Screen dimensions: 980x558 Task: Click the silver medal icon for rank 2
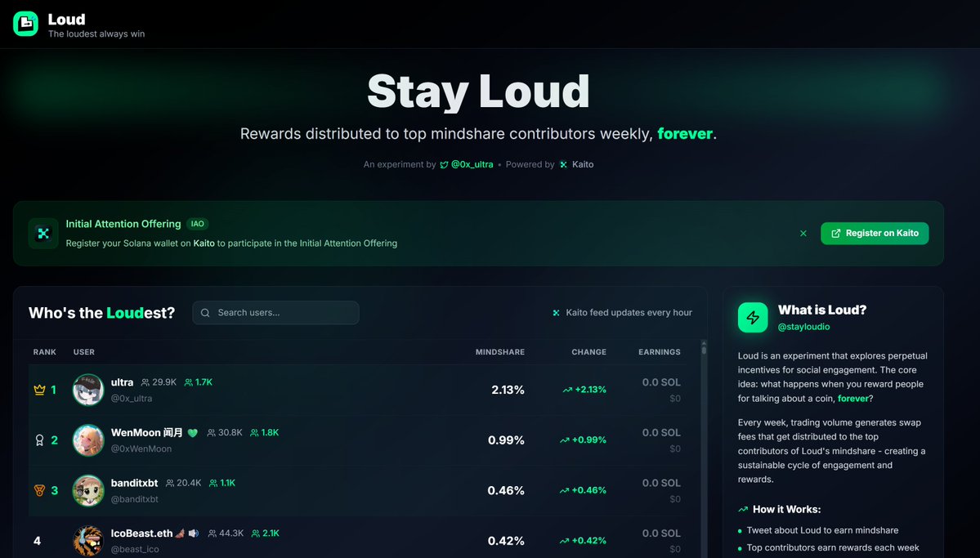tap(39, 440)
